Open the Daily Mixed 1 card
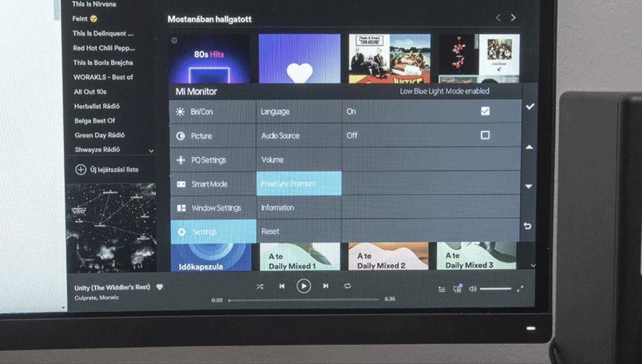 pos(300,257)
